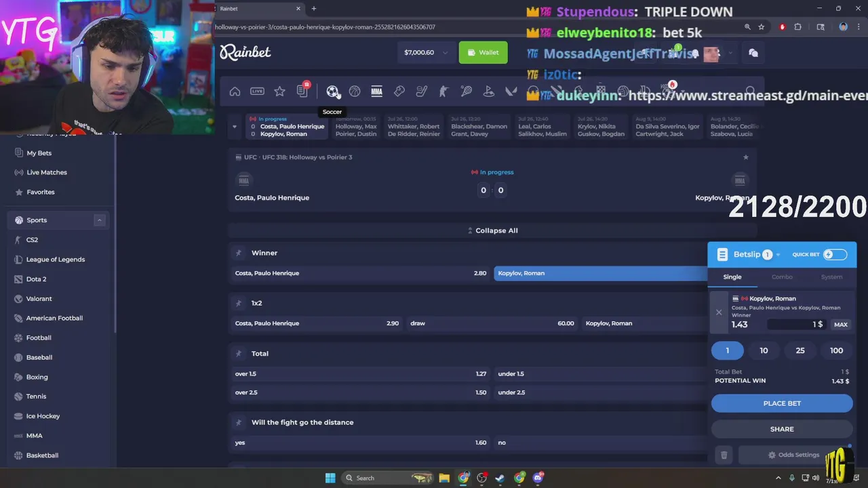Open the star favorites icon in toolbar
This screenshot has width=868, height=488.
pos(279,91)
